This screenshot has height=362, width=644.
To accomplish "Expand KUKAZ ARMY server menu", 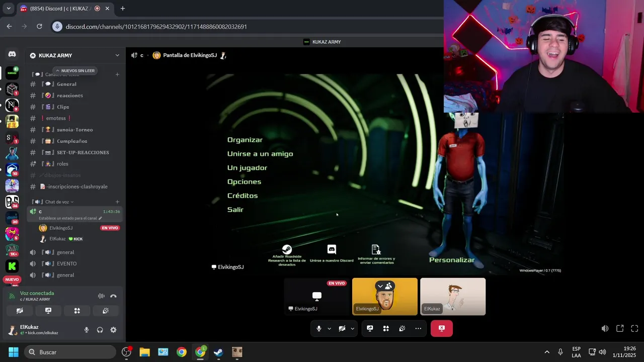I will coord(117,55).
